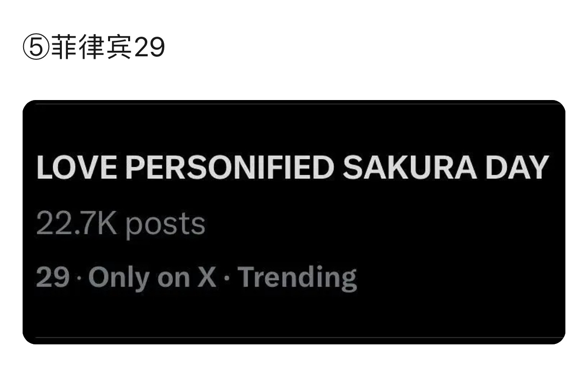
Task: Open the black trending card image
Action: pos(294,222)
